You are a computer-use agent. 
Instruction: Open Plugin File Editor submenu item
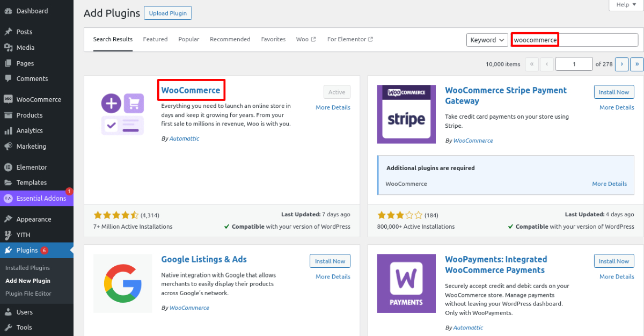28,294
